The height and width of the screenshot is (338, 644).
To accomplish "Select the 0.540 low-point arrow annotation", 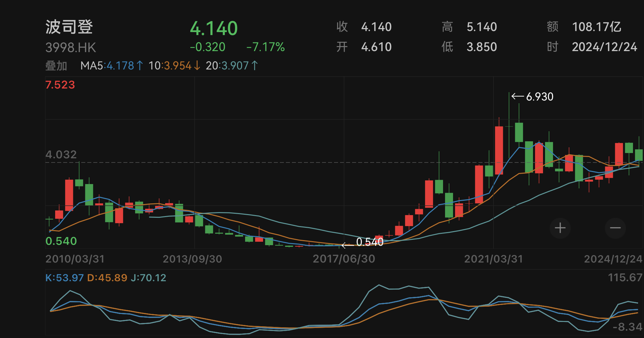I will (363, 242).
